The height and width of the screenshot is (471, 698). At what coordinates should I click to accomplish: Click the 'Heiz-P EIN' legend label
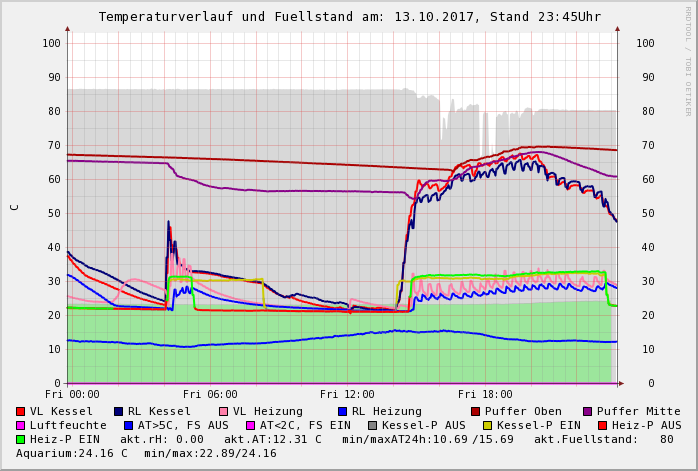(65, 439)
